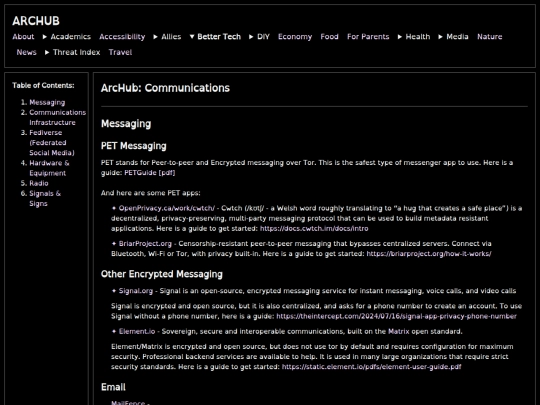The height and width of the screenshot is (405, 540).
Task: Jump to Signals & Signs contents entry
Action: pos(45,198)
